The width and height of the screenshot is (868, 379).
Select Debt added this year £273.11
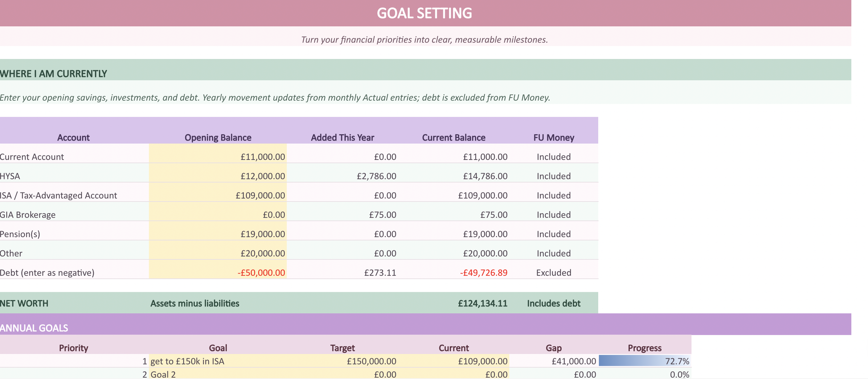coord(342,269)
